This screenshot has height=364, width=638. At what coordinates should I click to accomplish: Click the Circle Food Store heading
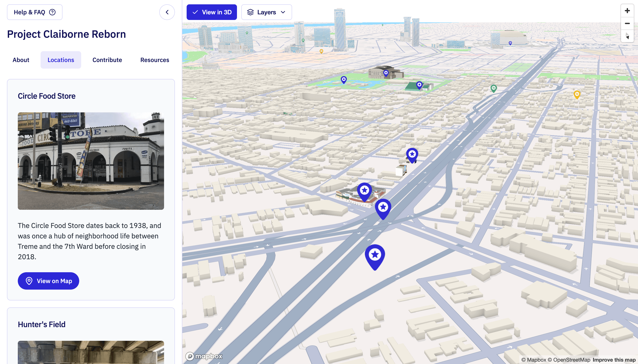[46, 96]
